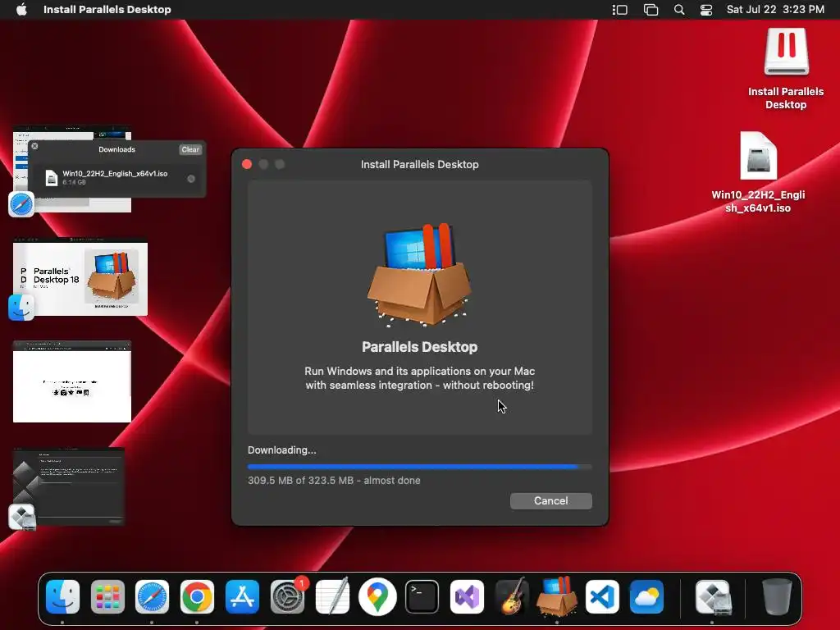Open Visual Studio from the Dock
Screen dimensions: 840x630
[467, 597]
